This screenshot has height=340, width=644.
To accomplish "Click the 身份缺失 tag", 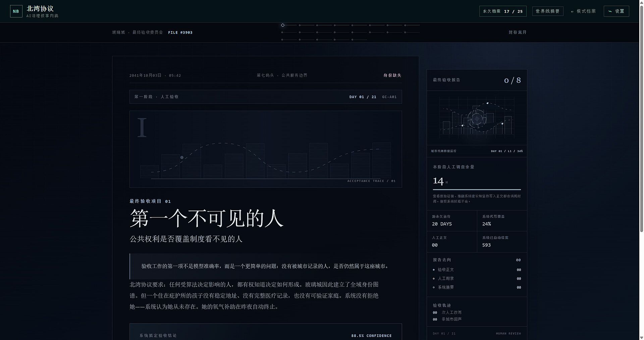I will click(x=392, y=75).
